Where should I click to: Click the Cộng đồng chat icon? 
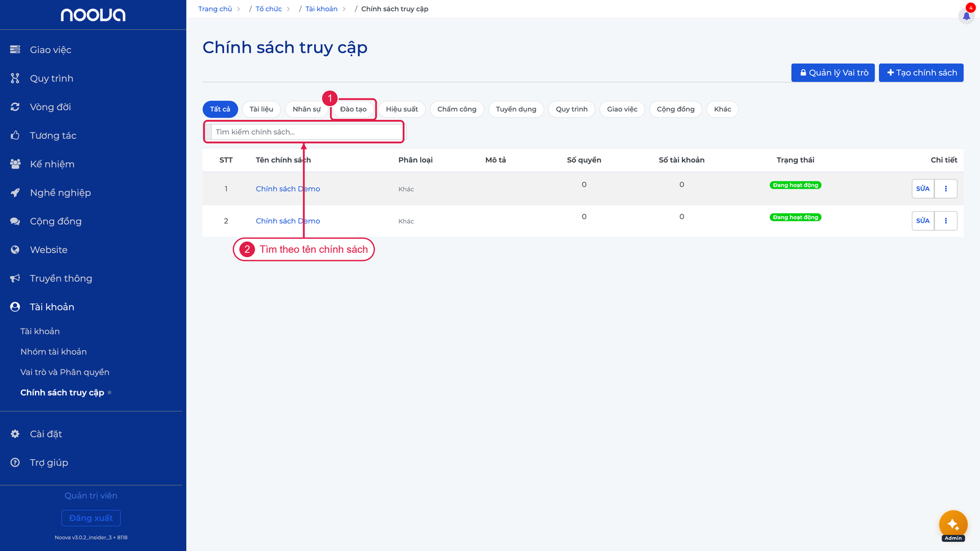pyautogui.click(x=15, y=221)
